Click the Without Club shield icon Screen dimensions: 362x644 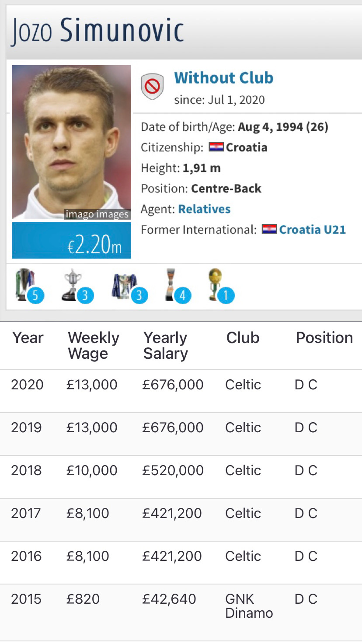pyautogui.click(x=152, y=86)
